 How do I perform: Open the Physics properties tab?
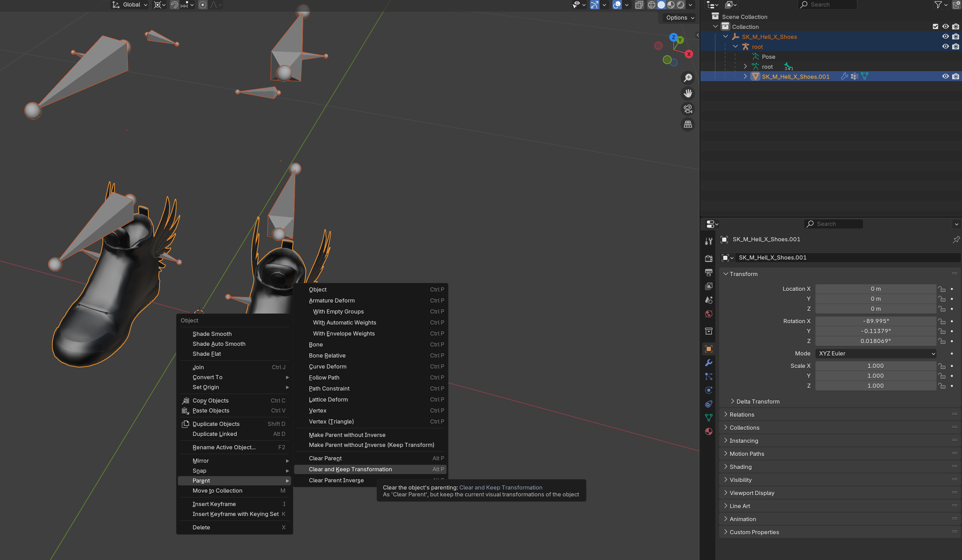coord(708,390)
